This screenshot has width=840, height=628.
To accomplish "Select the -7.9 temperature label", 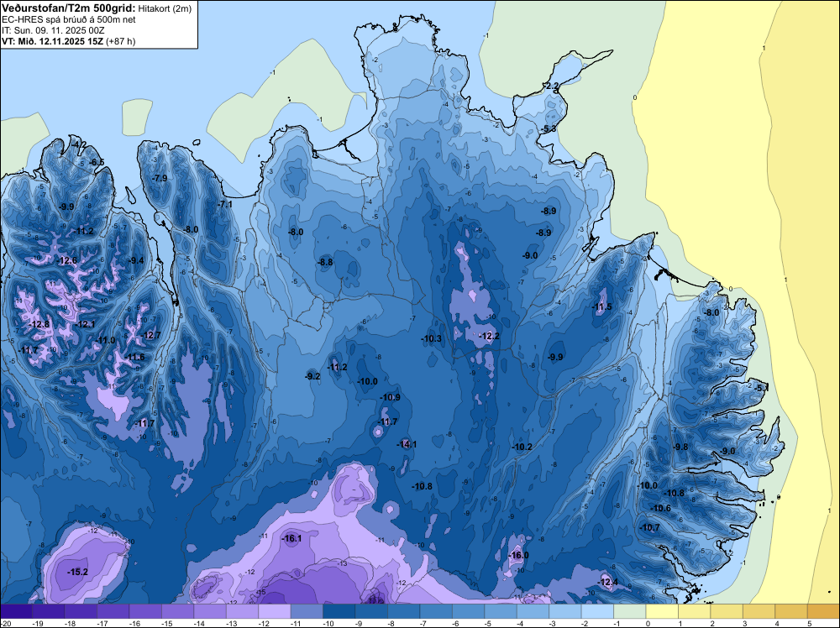I will (x=160, y=178).
